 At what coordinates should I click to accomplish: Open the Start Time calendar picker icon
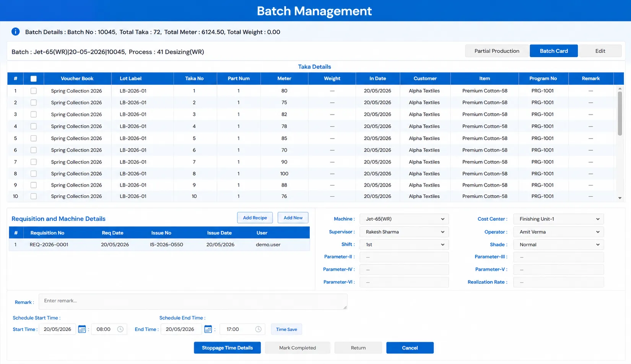82,329
